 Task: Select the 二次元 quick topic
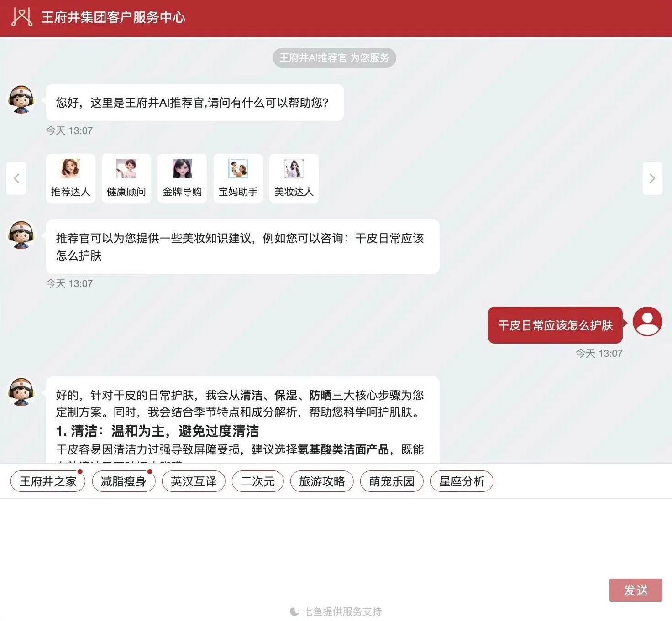(258, 481)
